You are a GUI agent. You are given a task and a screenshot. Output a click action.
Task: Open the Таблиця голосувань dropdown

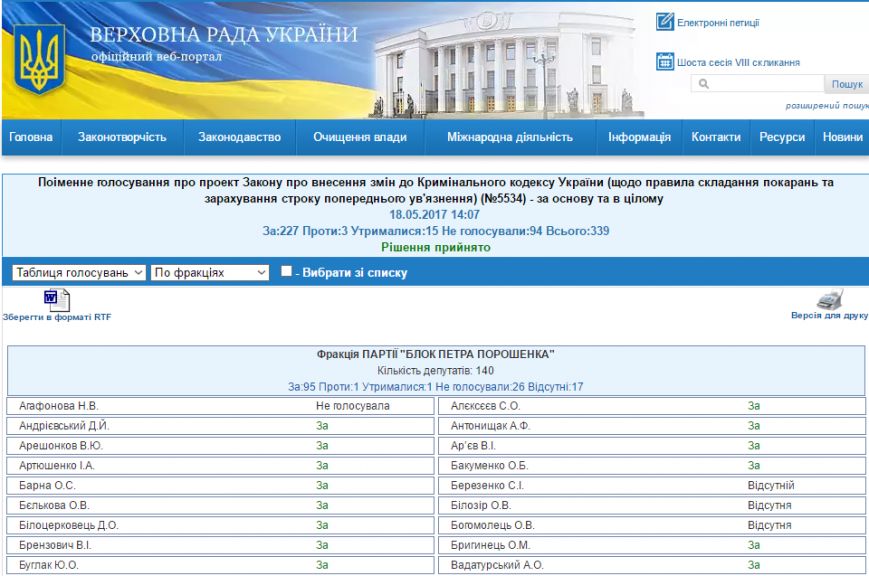pos(79,272)
